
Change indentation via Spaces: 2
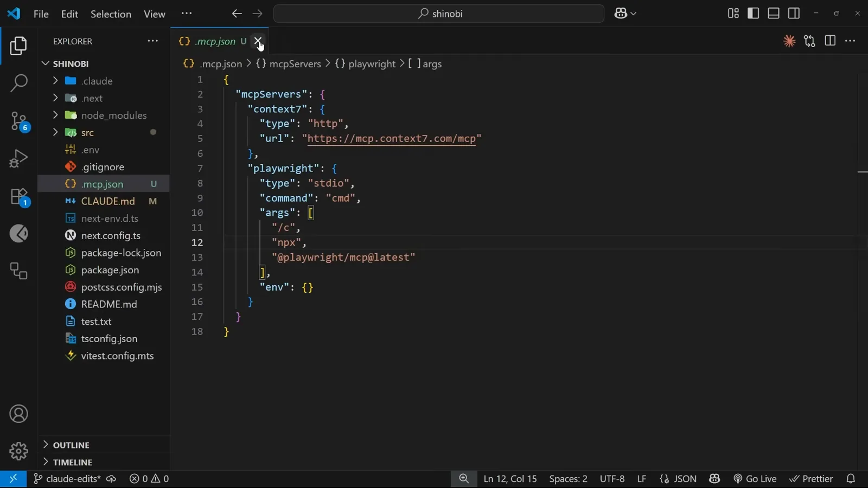pyautogui.click(x=568, y=479)
